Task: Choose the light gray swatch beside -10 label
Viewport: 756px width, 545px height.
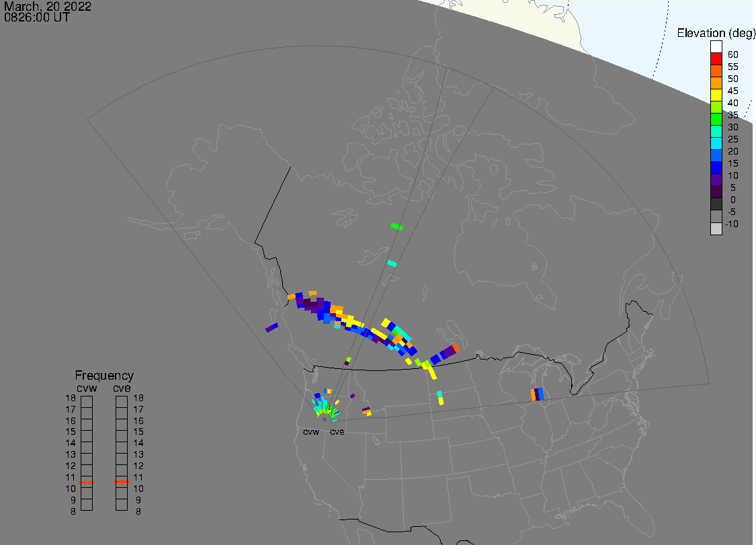Action: point(716,228)
